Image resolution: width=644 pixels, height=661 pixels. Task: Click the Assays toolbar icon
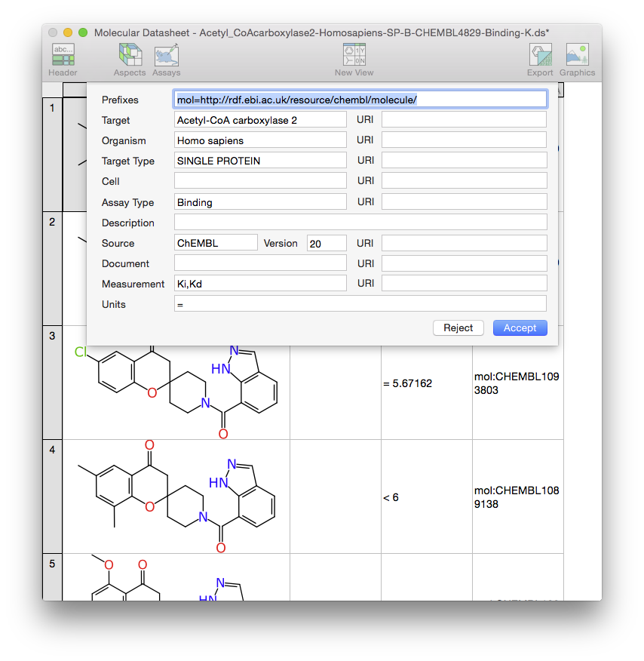tap(166, 60)
